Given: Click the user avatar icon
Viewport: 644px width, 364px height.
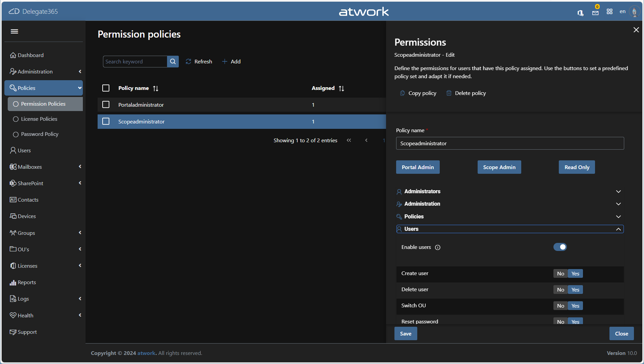Looking at the screenshot, I should [634, 12].
